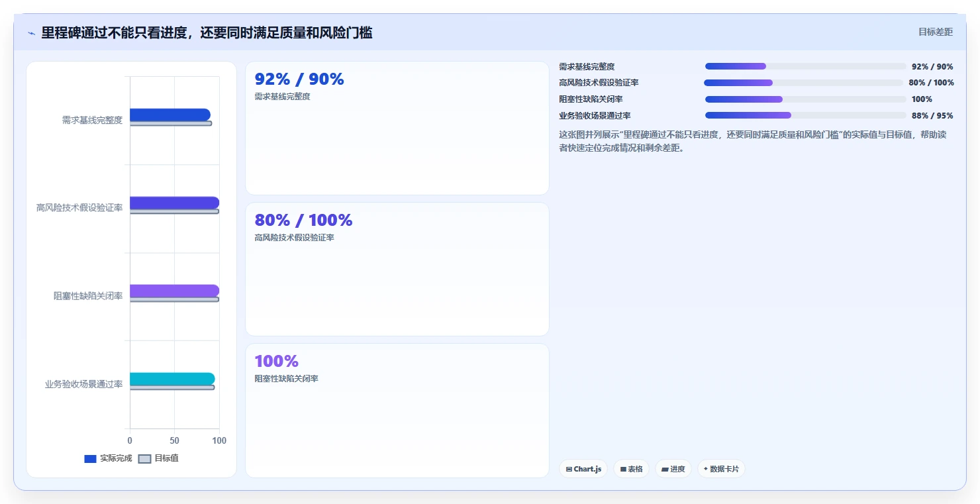Click the 业务验收场景通过率 progress list label
Screen dimensions: 980x504
(x=595, y=116)
